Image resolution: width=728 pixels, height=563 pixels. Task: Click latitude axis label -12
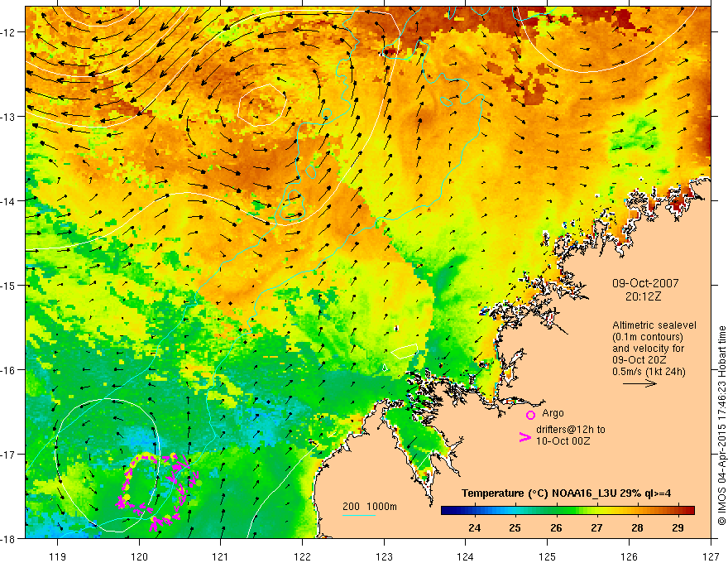[x=9, y=32]
